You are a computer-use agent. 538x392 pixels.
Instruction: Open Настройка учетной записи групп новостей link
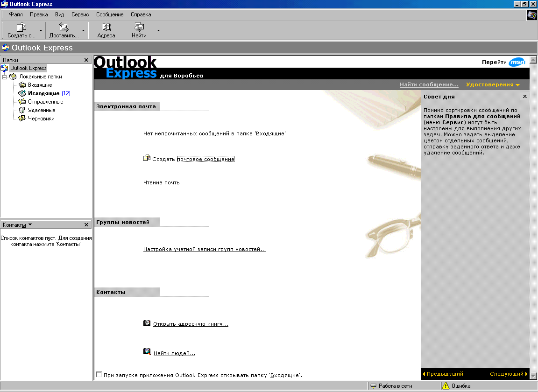(205, 249)
